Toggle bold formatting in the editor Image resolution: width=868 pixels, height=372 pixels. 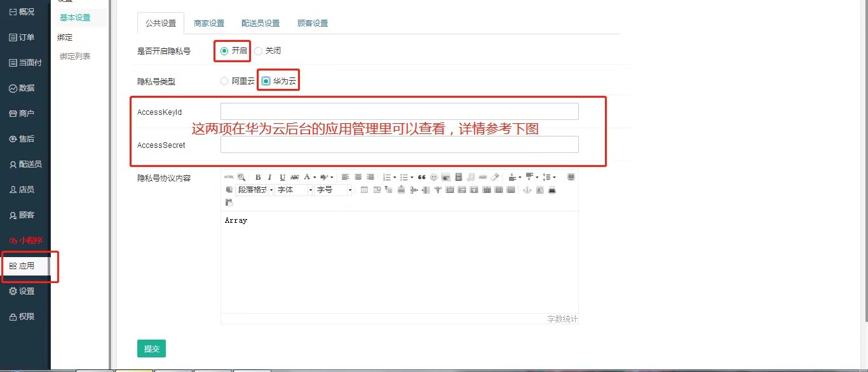(x=258, y=177)
